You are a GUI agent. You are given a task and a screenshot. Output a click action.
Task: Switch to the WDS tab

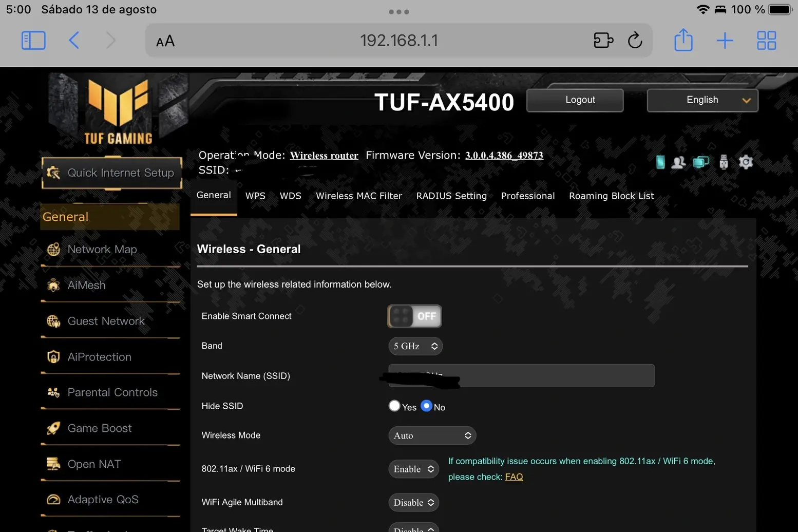click(290, 196)
